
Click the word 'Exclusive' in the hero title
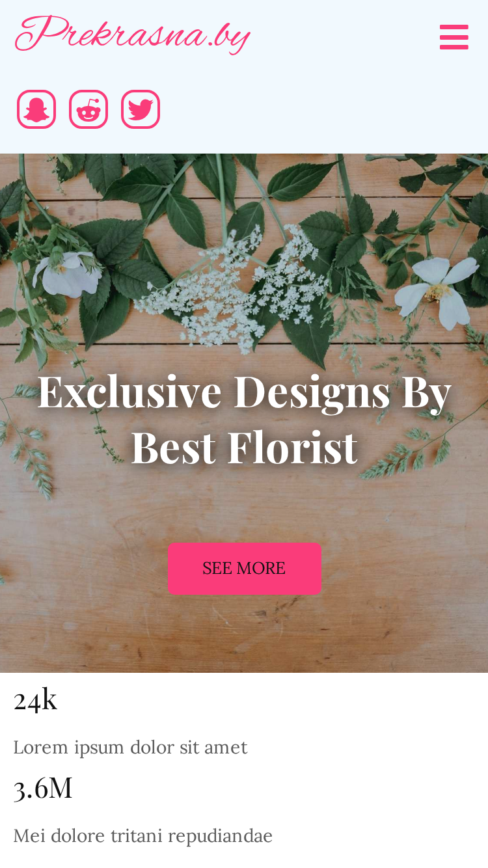(x=129, y=390)
